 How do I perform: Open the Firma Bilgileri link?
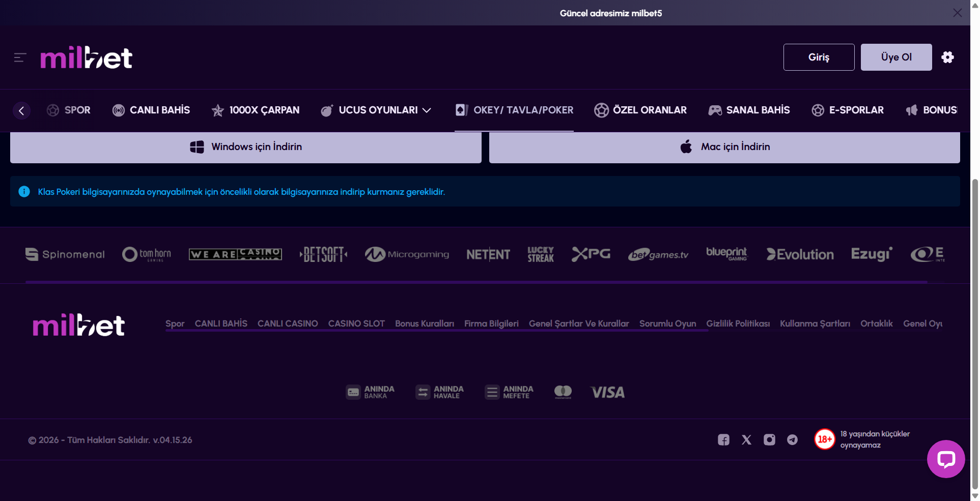(491, 323)
